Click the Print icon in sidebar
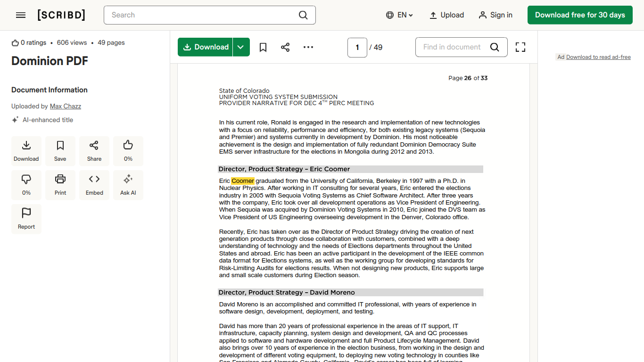 (x=60, y=185)
